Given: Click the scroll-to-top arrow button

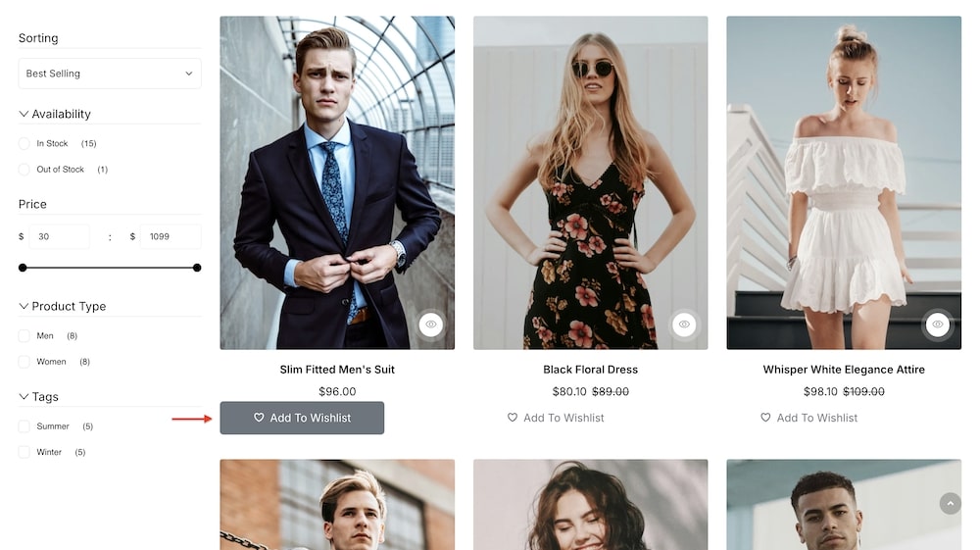Looking at the screenshot, I should click(950, 503).
